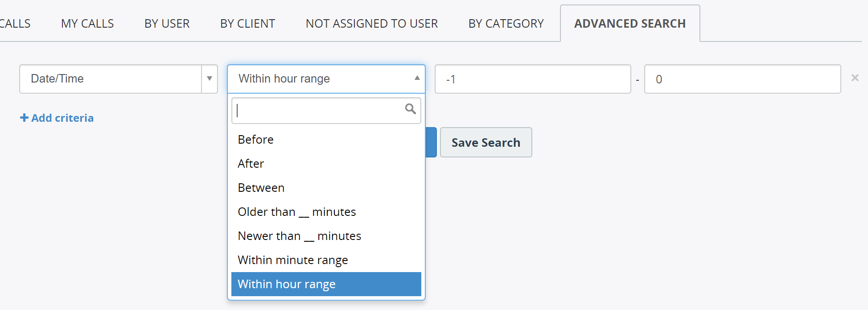
Task: Select Within minute range option
Action: point(326,260)
